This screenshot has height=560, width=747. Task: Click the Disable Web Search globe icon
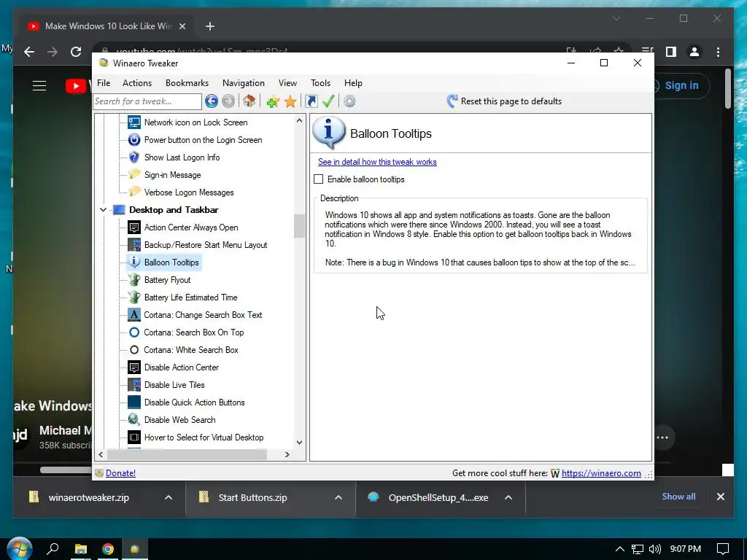[x=134, y=419]
